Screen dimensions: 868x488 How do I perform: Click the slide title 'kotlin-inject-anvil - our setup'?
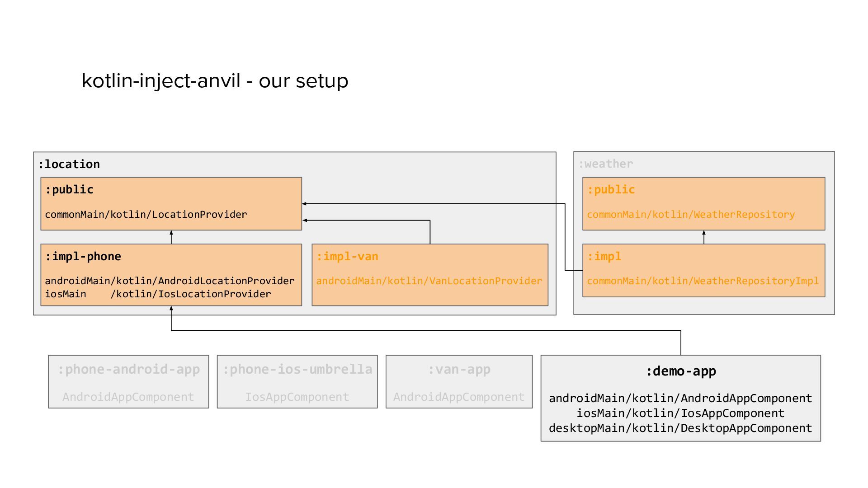215,81
